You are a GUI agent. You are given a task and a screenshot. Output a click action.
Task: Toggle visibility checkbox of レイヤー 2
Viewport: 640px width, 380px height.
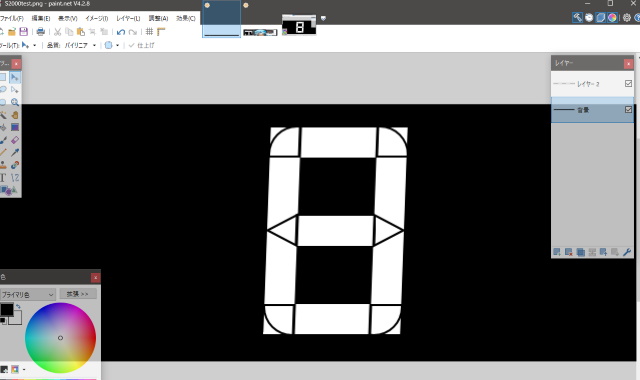[628, 83]
